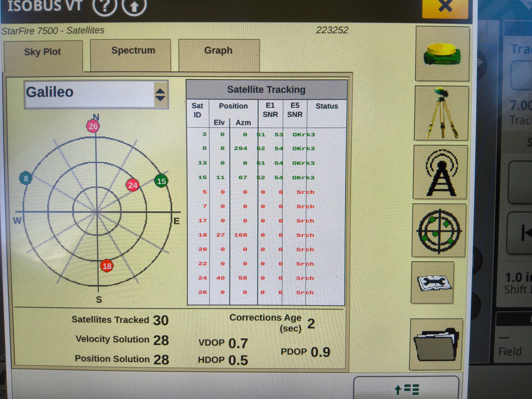Click the Status column header
This screenshot has width=532, height=399.
(327, 106)
